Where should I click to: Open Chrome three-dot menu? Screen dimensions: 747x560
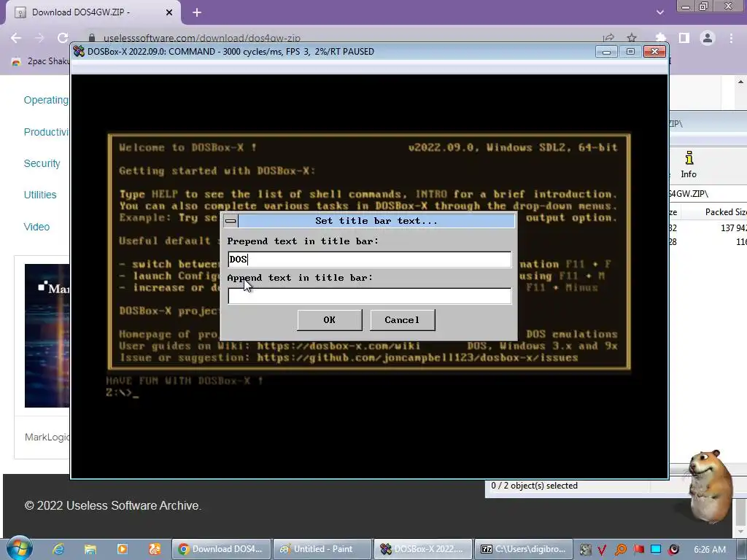point(731,38)
